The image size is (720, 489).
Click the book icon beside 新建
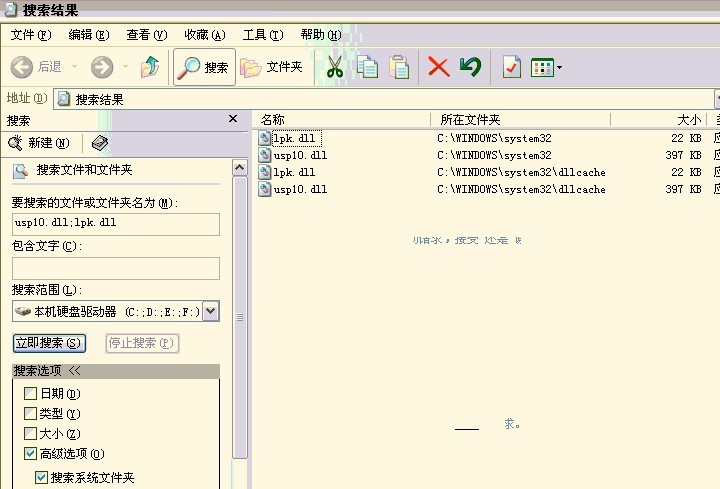click(x=100, y=143)
